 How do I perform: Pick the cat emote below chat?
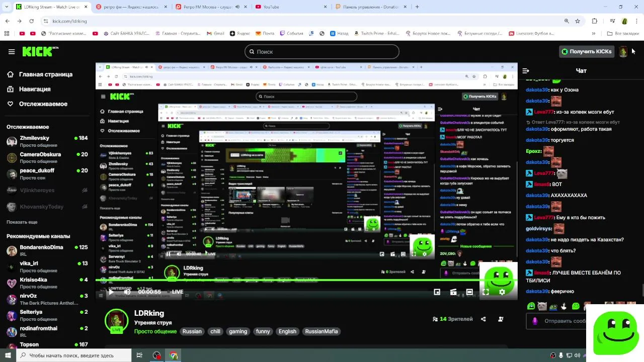(542, 306)
